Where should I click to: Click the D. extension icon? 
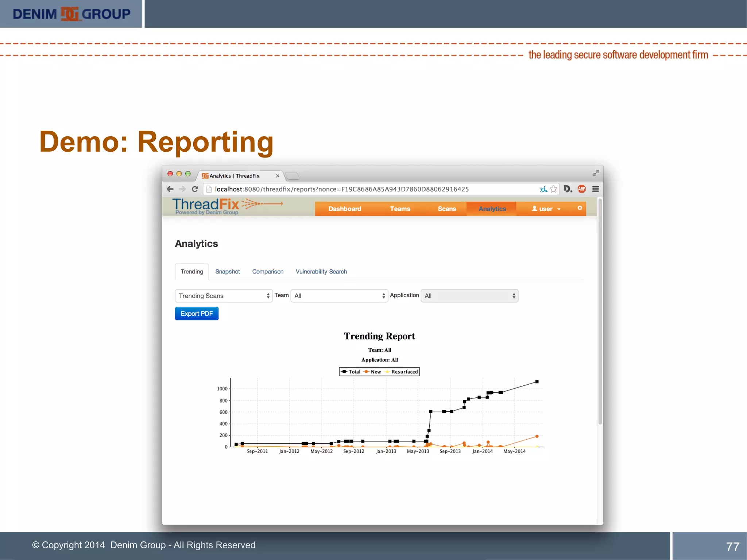click(568, 189)
